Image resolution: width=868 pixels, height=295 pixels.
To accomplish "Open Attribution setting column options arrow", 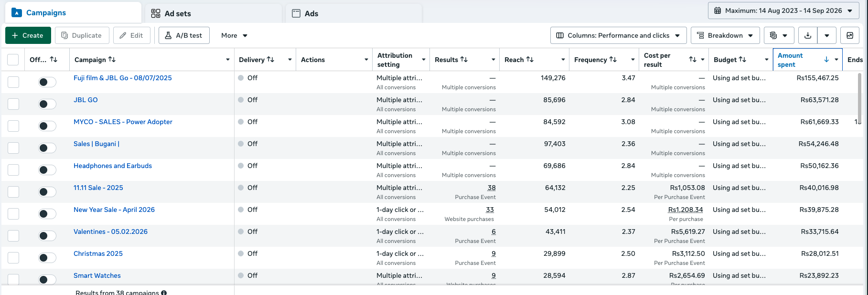I will click(x=423, y=60).
